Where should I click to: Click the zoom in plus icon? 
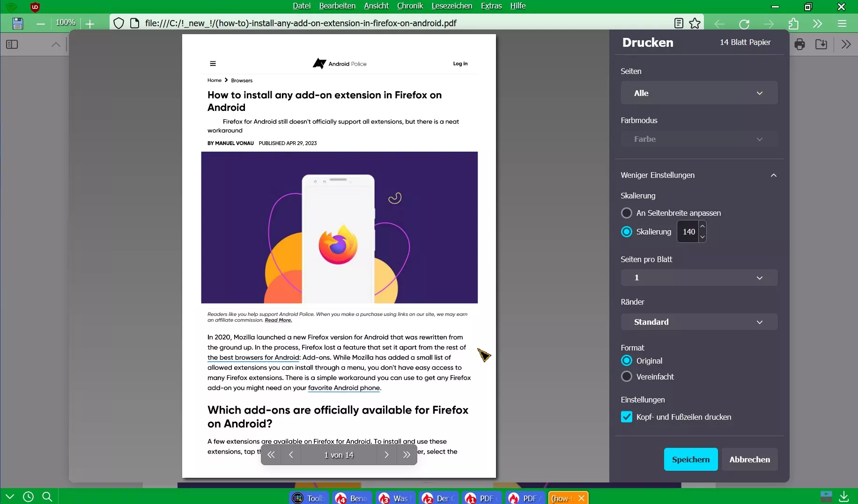90,23
